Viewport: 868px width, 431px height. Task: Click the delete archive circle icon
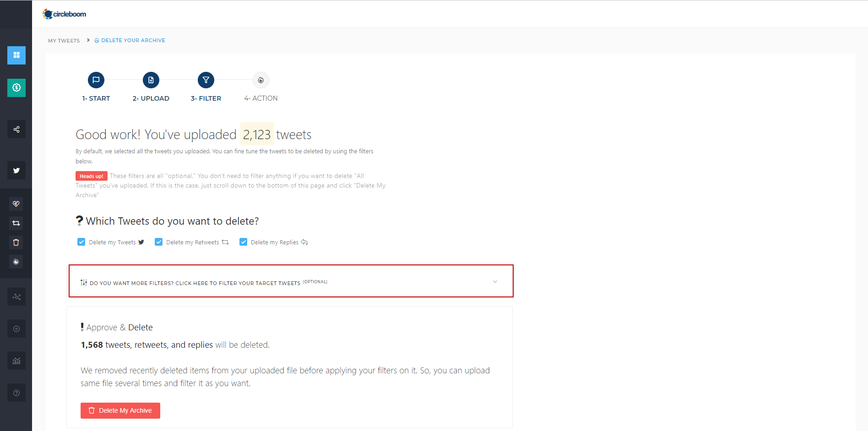click(x=16, y=261)
